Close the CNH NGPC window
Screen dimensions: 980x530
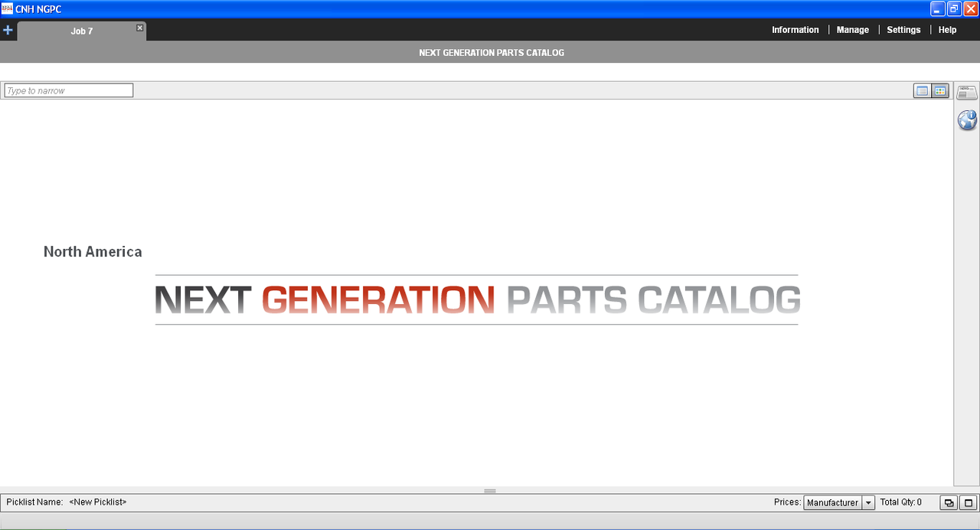(x=970, y=8)
